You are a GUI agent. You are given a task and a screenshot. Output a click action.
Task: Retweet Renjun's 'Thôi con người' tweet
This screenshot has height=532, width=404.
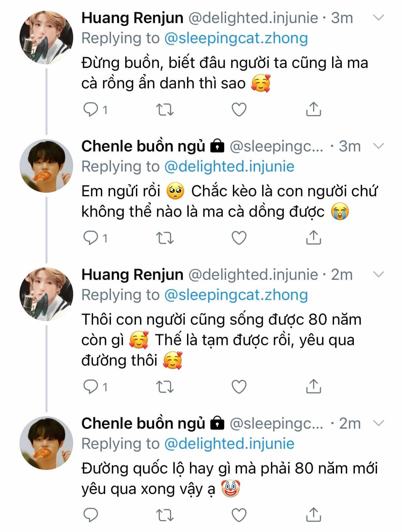pos(165,387)
